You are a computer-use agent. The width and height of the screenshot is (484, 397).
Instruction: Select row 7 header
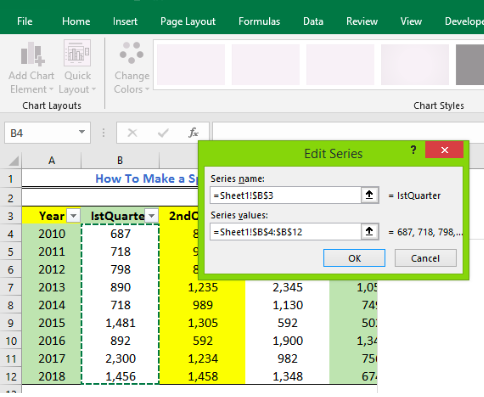tap(11, 287)
